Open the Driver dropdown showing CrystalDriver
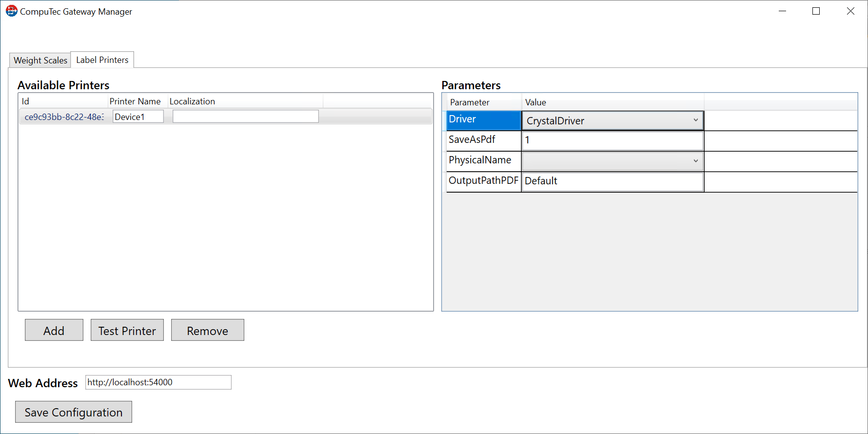The width and height of the screenshot is (868, 434). click(612, 120)
